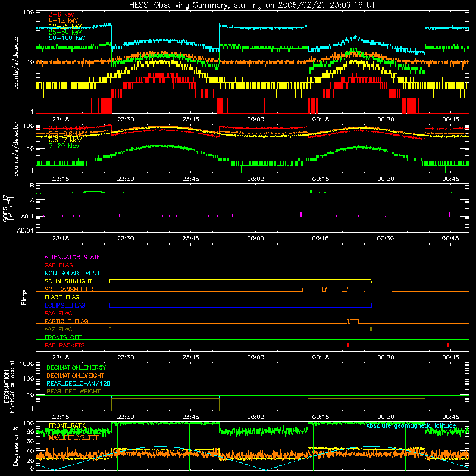The height and width of the screenshot is (476, 476).
Task: Click the MAX_DET_VS_TOT legend entry
Action: tap(73, 437)
